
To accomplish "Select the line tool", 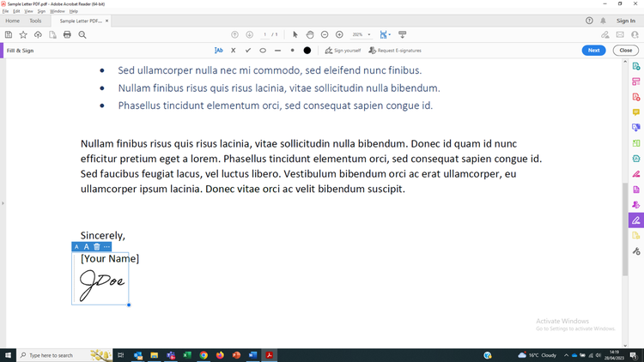I will (277, 51).
